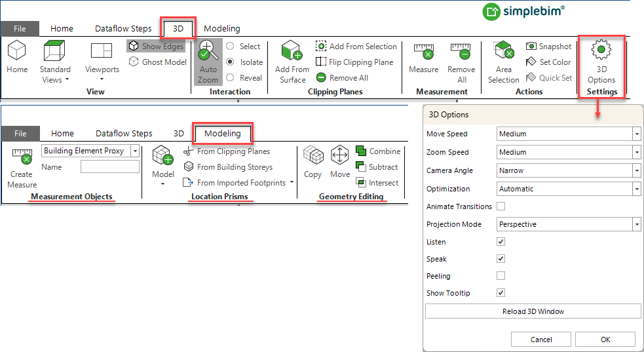Click the Quick Set action
This screenshot has width=644, height=352.
(x=549, y=77)
